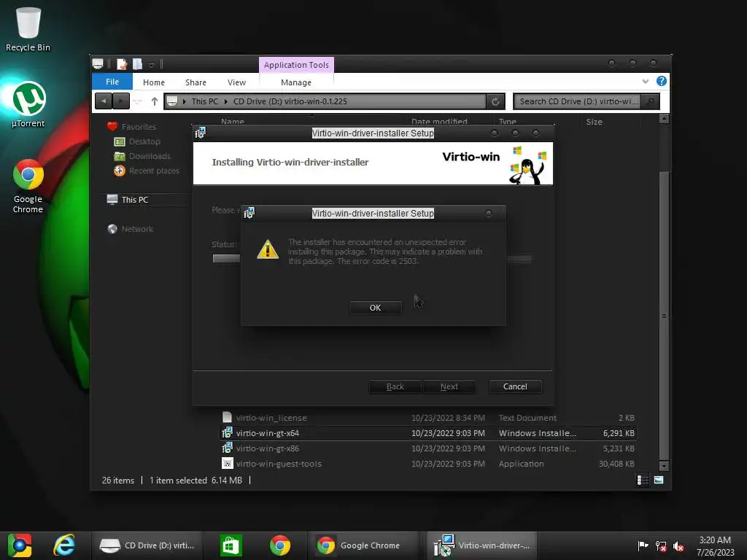Switch to the View ribbon tab
The image size is (747, 560).
[236, 82]
